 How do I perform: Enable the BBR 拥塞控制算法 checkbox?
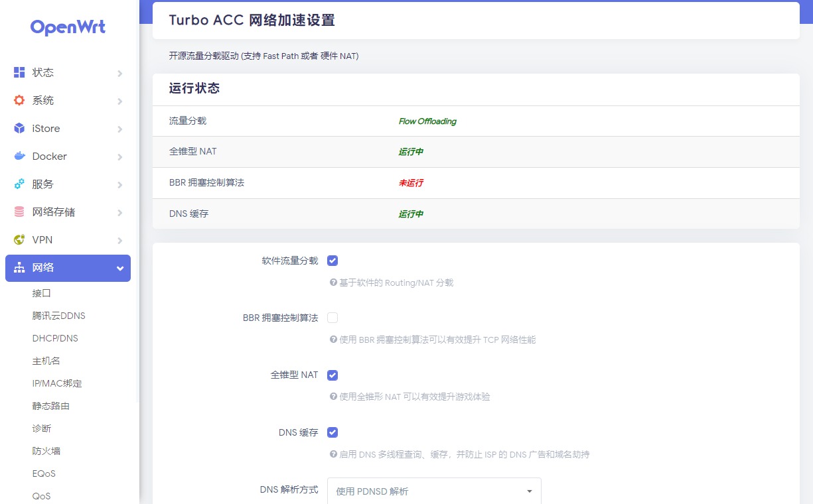point(333,317)
